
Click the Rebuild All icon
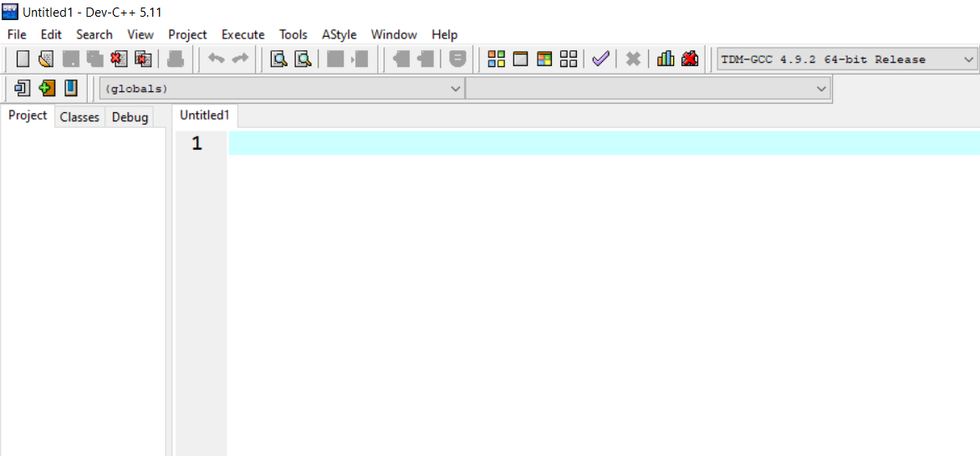(x=569, y=59)
